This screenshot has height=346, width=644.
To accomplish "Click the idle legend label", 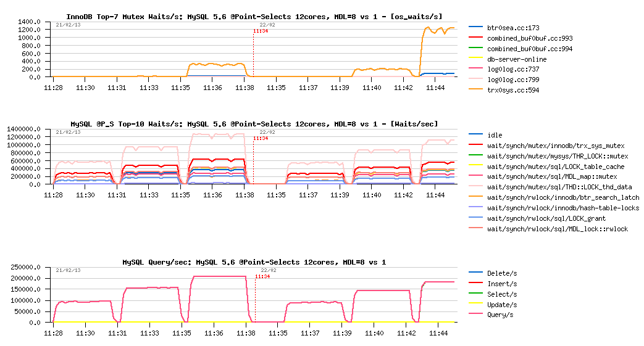I will coord(495,135).
